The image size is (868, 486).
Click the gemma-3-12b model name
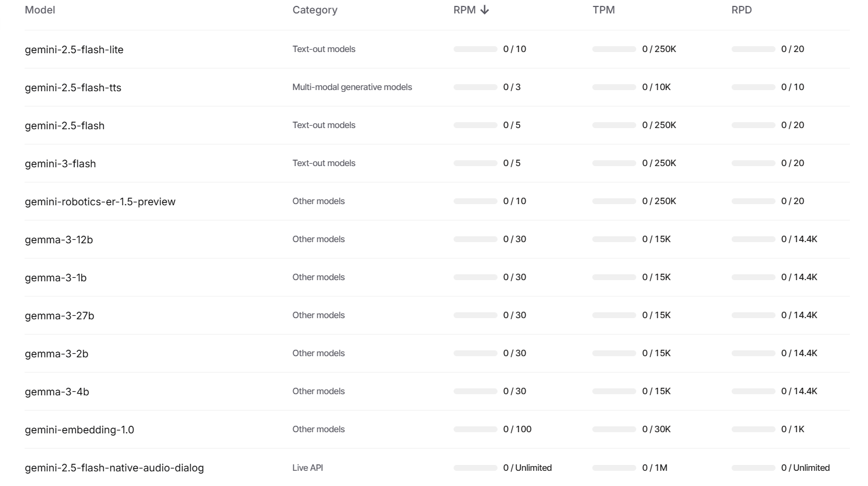point(59,240)
